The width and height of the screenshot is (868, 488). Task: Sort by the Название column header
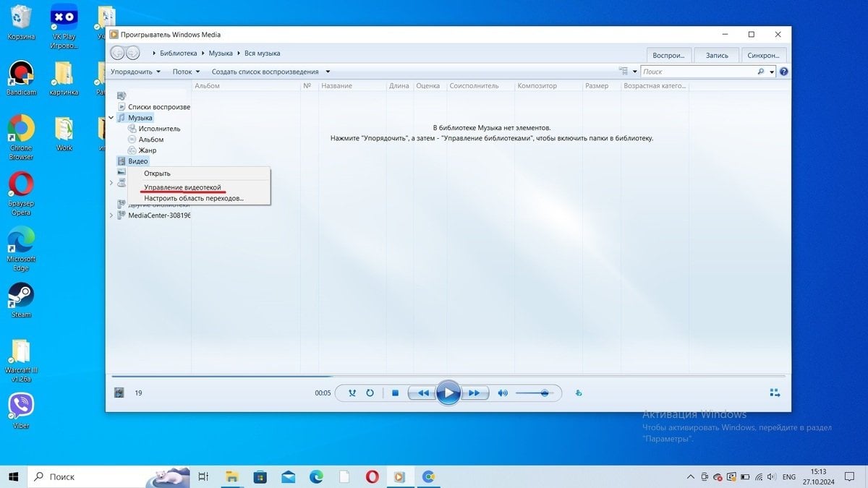(352, 86)
